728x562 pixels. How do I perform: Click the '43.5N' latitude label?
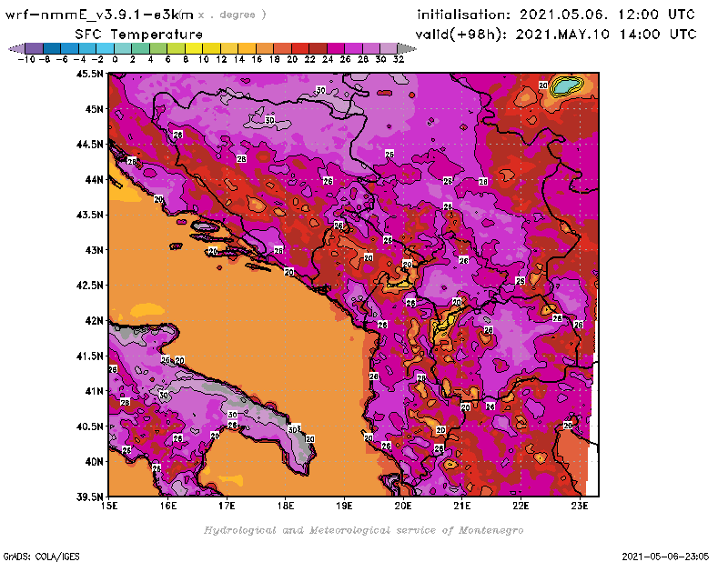coord(89,215)
